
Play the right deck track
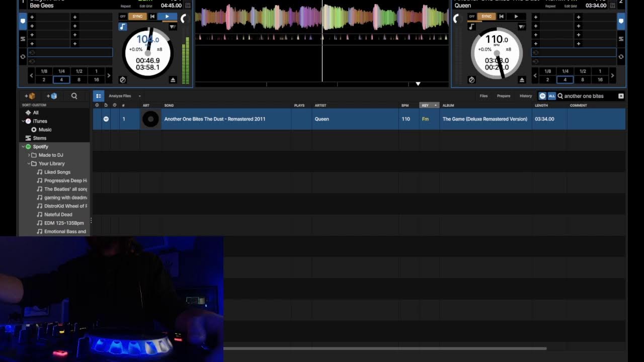516,17
